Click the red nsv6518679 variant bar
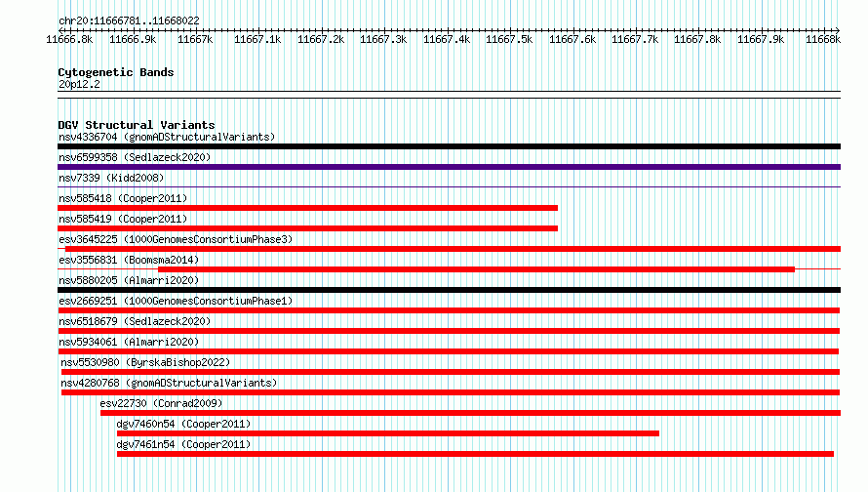The image size is (868, 492). click(x=449, y=331)
